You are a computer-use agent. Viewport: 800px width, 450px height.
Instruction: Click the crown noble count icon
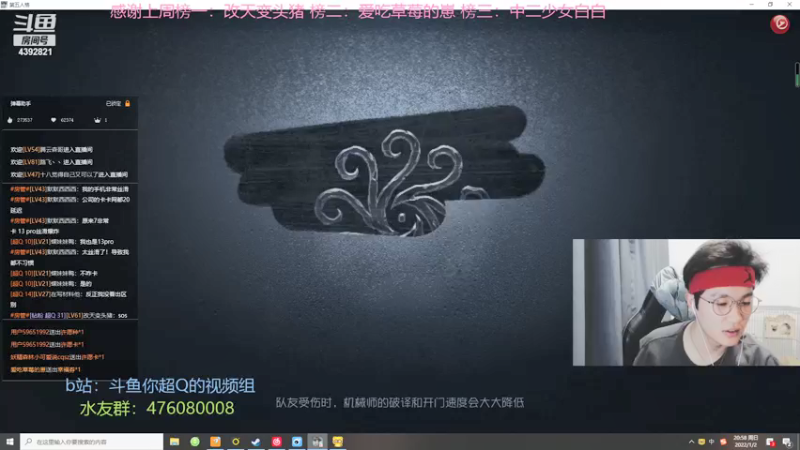pos(97,120)
